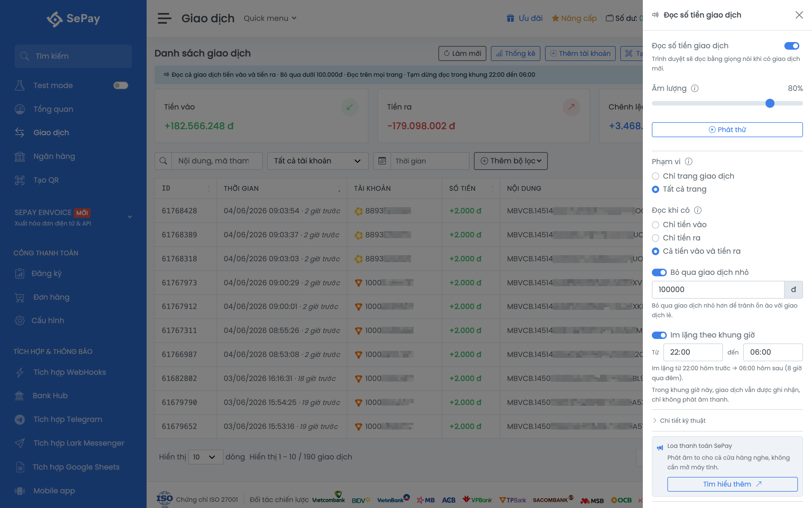Open Tất cả tài khoản account dropdown
This screenshot has height=508, width=812.
pos(317,161)
